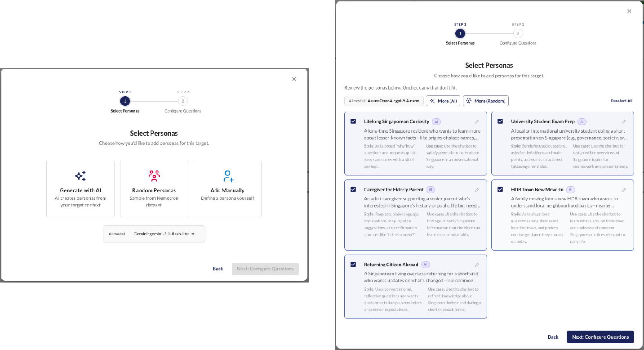Click AI badge beside University Student Exam Prep
Screen dimensions: 644x350
point(582,121)
